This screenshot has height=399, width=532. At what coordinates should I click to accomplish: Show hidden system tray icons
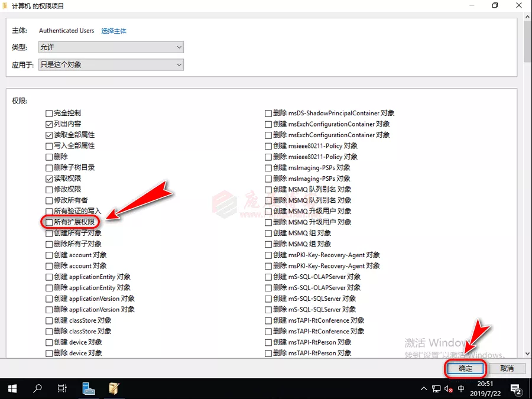click(x=423, y=389)
